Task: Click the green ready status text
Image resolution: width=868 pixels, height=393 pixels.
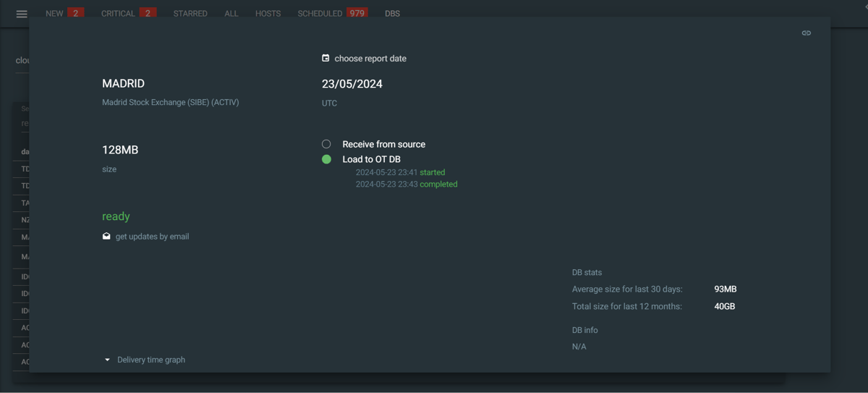Action: click(x=116, y=216)
